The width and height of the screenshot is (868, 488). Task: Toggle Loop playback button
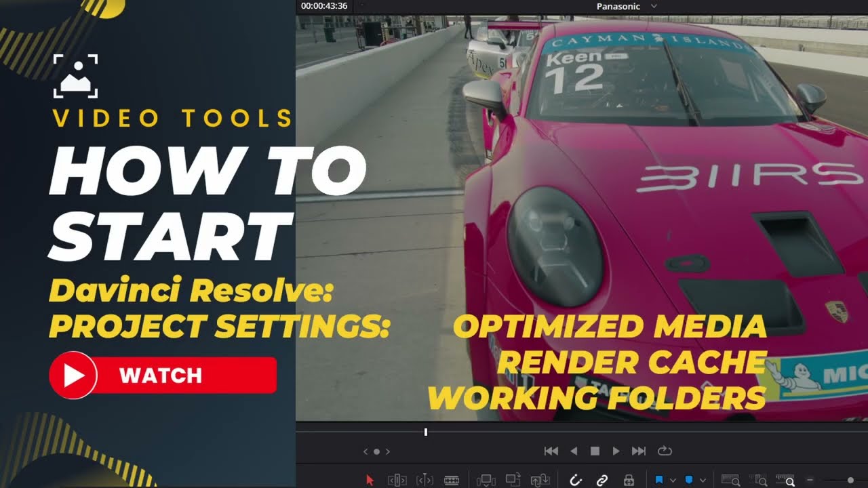click(x=664, y=451)
